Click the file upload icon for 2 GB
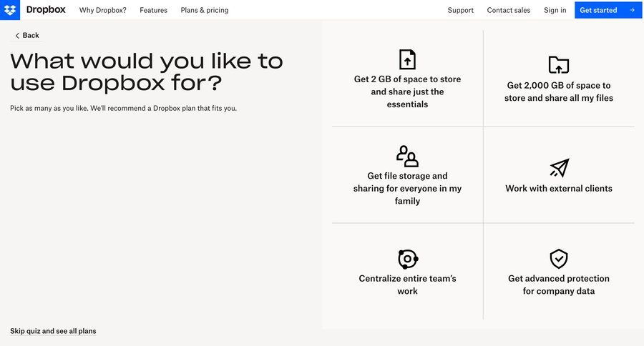Viewport: 644px width, 346px height. pos(407,59)
